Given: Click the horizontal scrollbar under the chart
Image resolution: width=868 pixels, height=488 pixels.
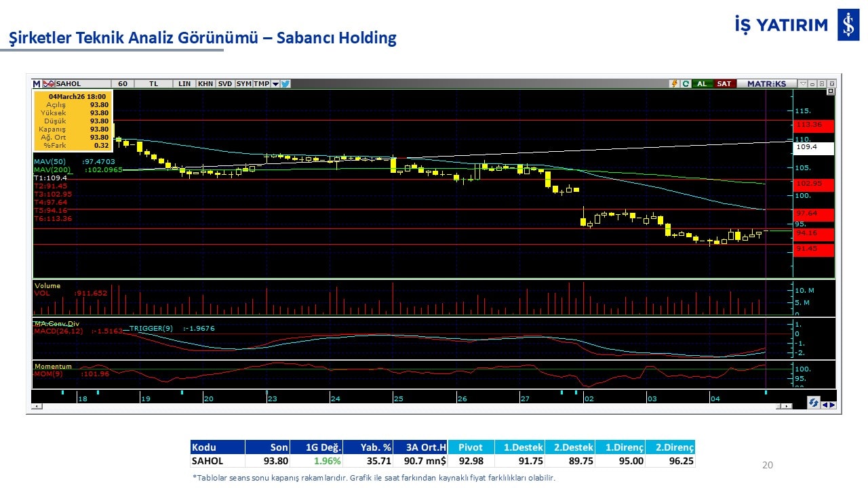Looking at the screenshot, I should pyautogui.click(x=407, y=406).
